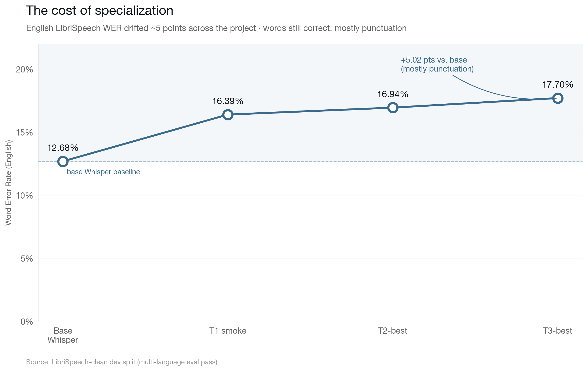Click the 10% y-axis tick label
The width and height of the screenshot is (588, 371).
[25, 196]
